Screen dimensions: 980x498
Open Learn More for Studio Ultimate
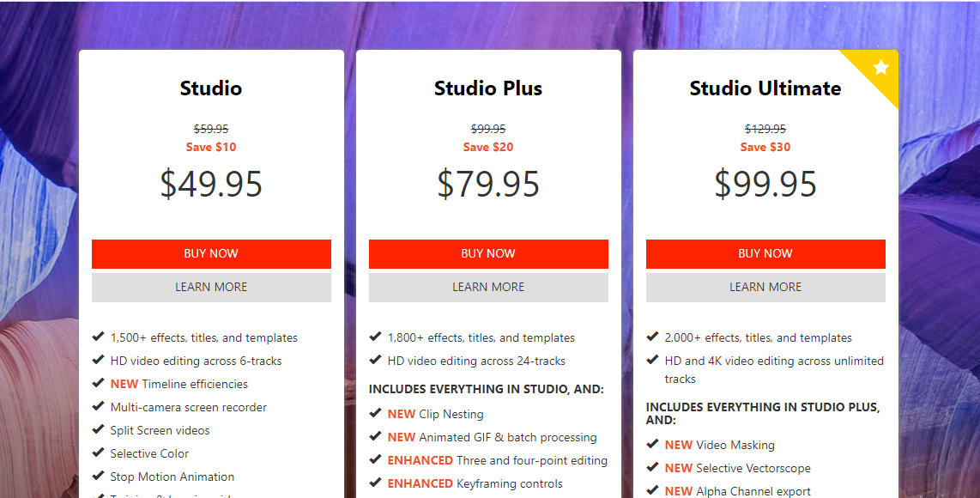[x=765, y=288]
